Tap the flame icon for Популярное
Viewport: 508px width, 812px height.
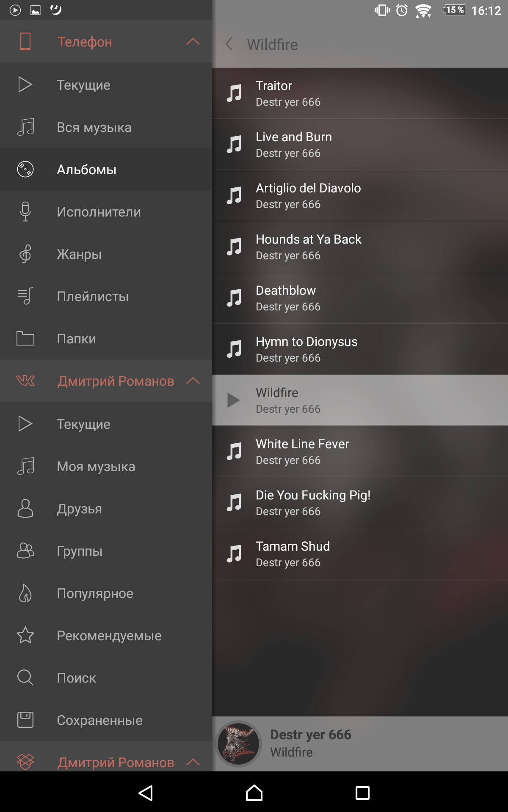pos(25,593)
